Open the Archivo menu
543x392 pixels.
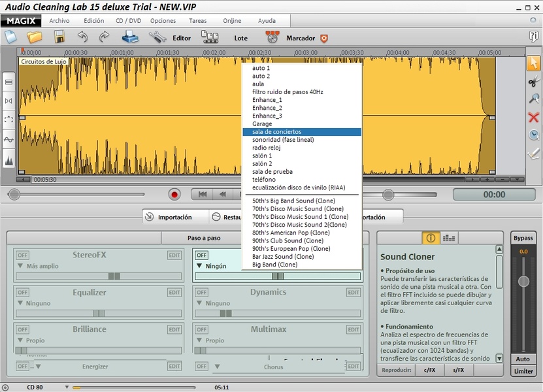pos(59,21)
